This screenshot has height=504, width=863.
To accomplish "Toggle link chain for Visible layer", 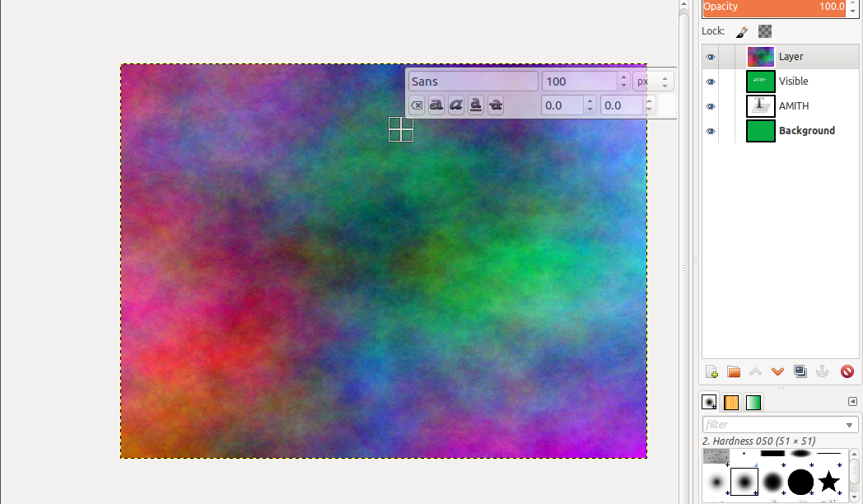I will pyautogui.click(x=727, y=82).
